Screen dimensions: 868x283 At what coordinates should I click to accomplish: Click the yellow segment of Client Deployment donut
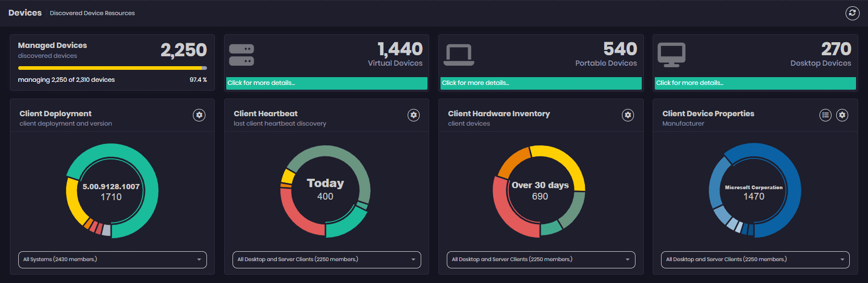point(74,201)
